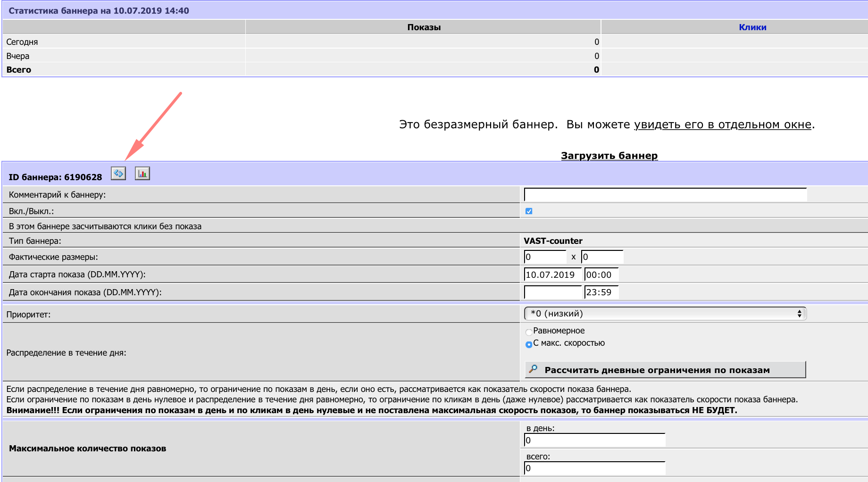Viewport: 868px width, 482px height.
Task: Click the max impressions в день field
Action: click(595, 440)
